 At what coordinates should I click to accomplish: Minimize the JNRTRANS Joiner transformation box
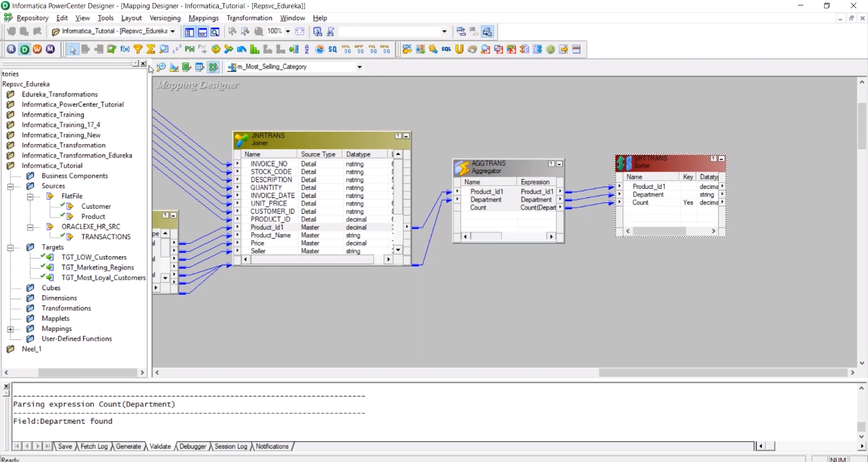(x=406, y=137)
